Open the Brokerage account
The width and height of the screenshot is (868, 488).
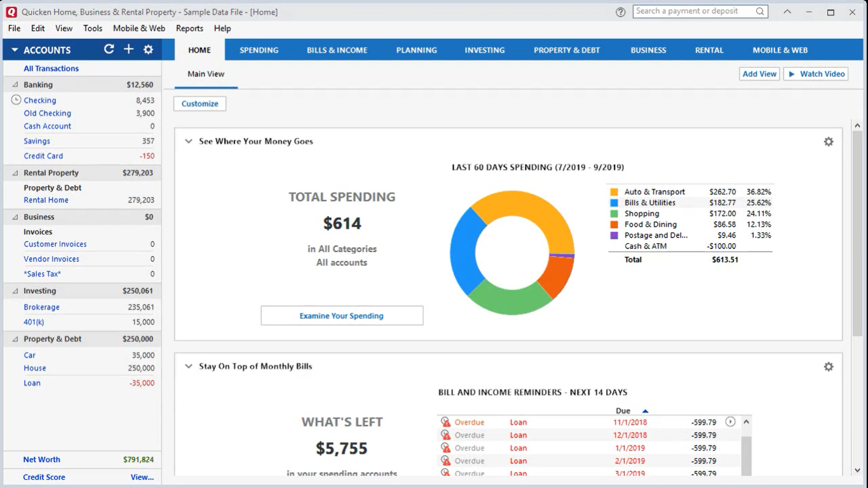[x=42, y=307]
